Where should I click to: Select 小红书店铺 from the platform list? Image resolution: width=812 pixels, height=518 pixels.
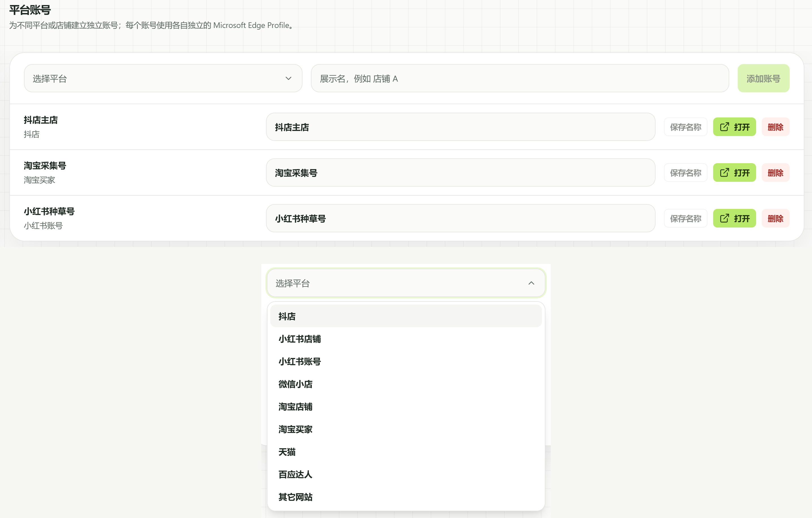click(x=406, y=339)
